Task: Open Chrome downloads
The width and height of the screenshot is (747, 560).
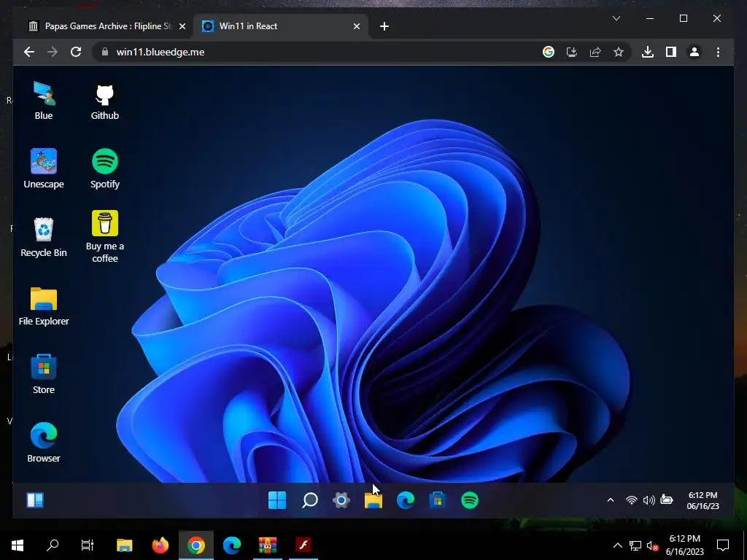Action: tap(648, 52)
